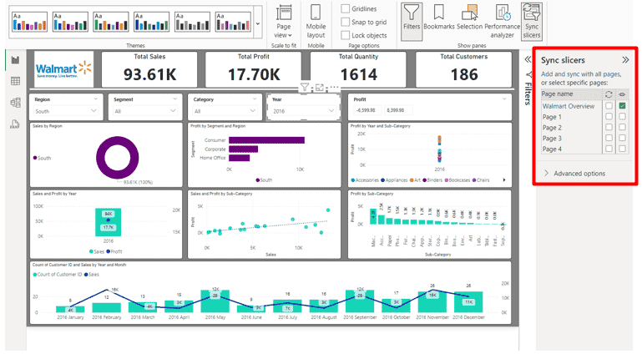
Task: Toggle the Sync slicers pane button
Action: click(x=532, y=22)
